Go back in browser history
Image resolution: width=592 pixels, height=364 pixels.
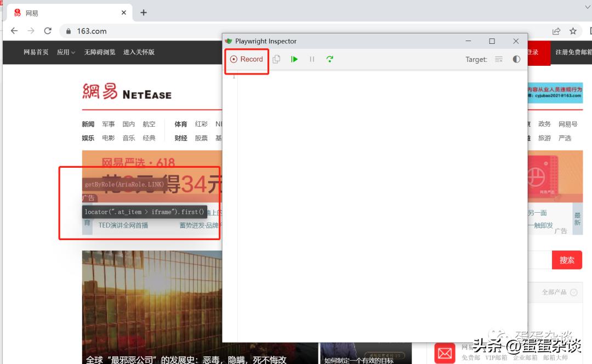(14, 31)
